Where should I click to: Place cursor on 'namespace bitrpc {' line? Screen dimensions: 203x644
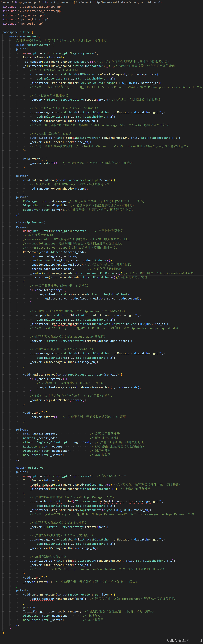coord(18,32)
